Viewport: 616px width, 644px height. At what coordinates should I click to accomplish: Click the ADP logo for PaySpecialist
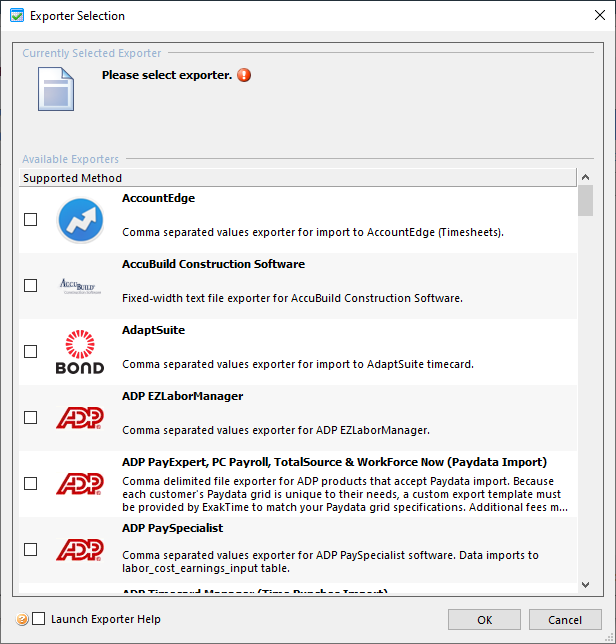tap(80, 550)
